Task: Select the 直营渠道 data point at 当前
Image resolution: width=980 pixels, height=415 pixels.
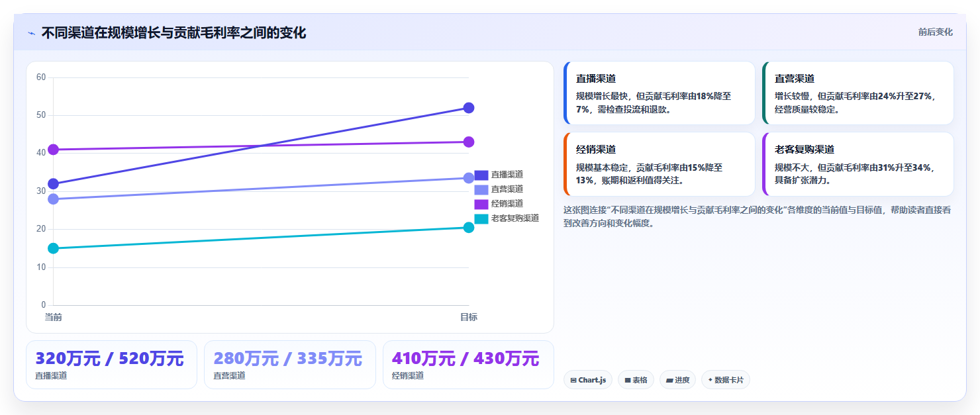Action: coord(54,199)
